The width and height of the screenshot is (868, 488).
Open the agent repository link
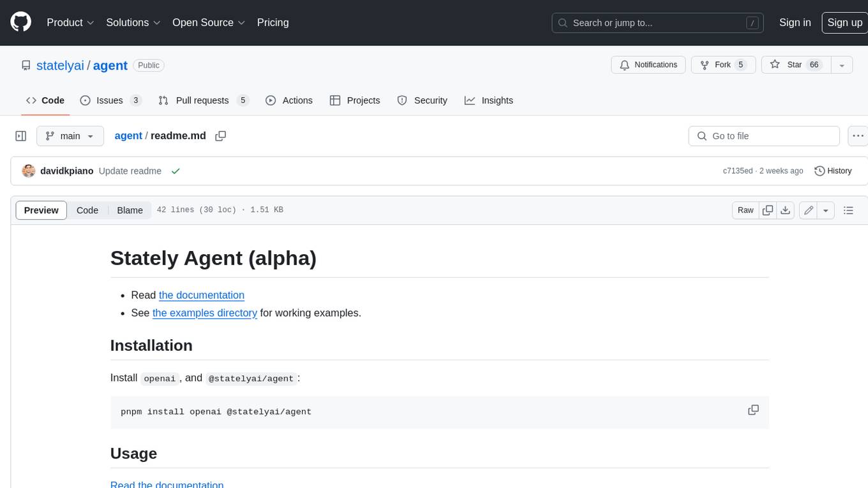pos(110,65)
